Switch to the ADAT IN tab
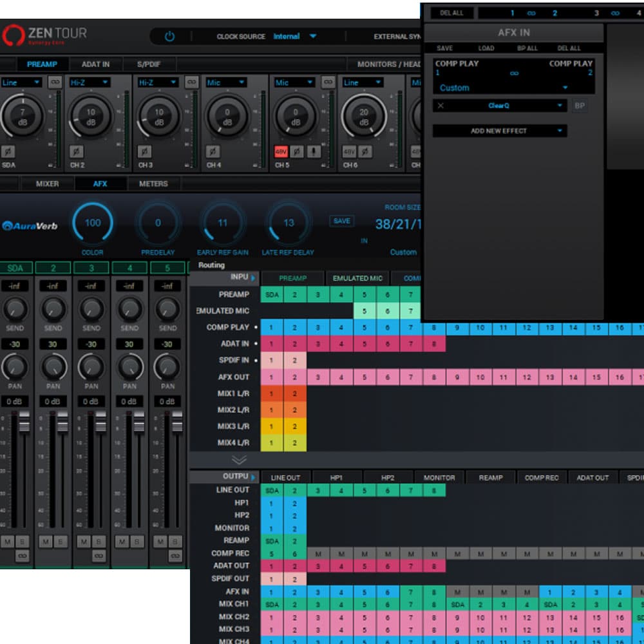The width and height of the screenshot is (644, 644). coord(95,64)
